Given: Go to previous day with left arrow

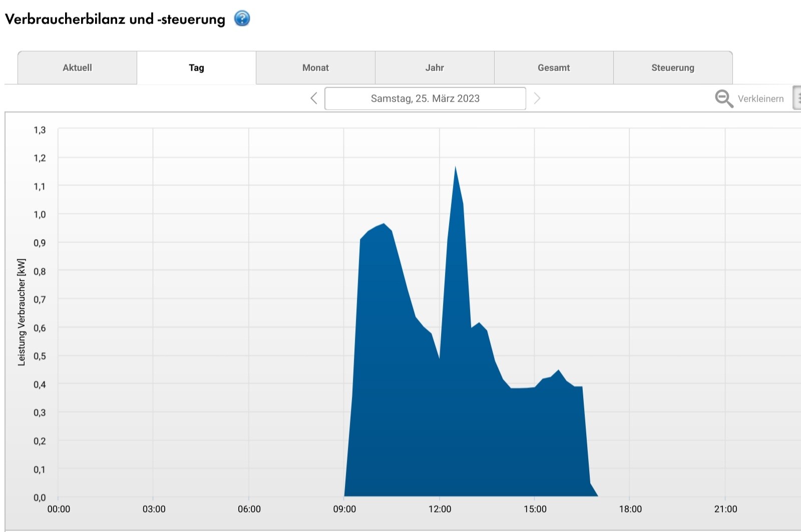Looking at the screenshot, I should point(314,99).
